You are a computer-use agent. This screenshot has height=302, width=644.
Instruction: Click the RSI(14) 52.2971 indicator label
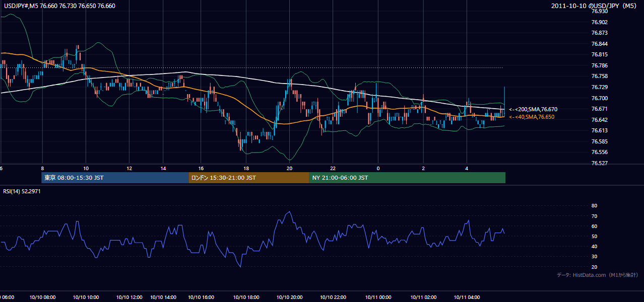(x=22, y=192)
